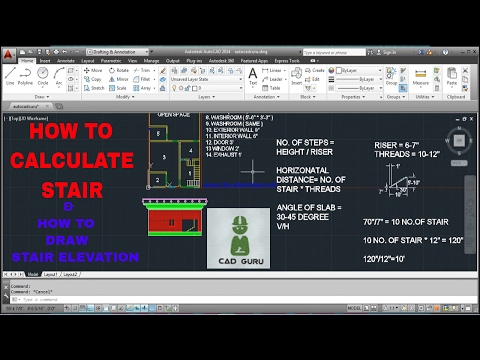This screenshot has width=480, height=360.
Task: Open the layer 0 dropdown list
Action: coord(206,88)
